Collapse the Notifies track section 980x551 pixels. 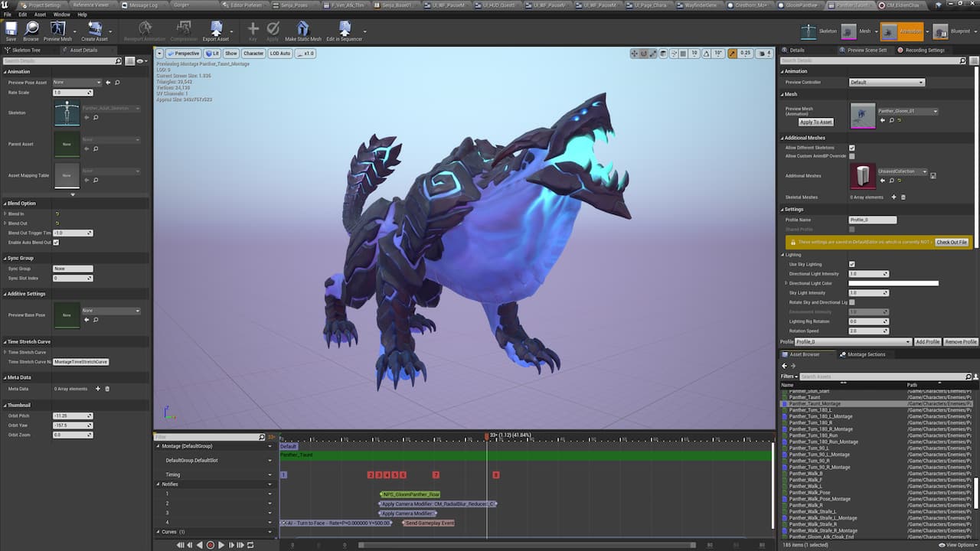click(158, 484)
